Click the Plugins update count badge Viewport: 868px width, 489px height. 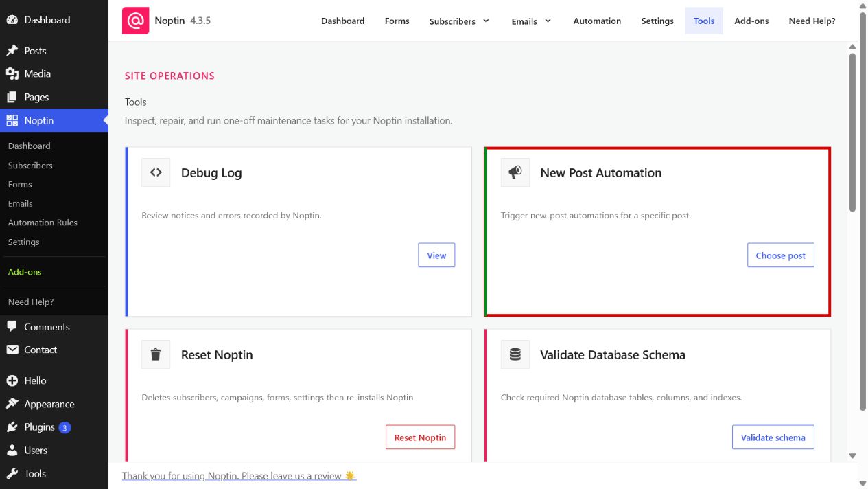tap(64, 427)
